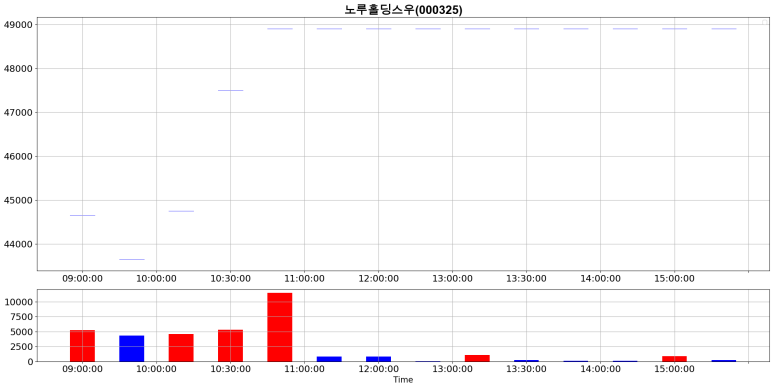Click the chart title 노루홀딩스우(000325)
This screenshot has height=388, width=773.
[403, 9]
